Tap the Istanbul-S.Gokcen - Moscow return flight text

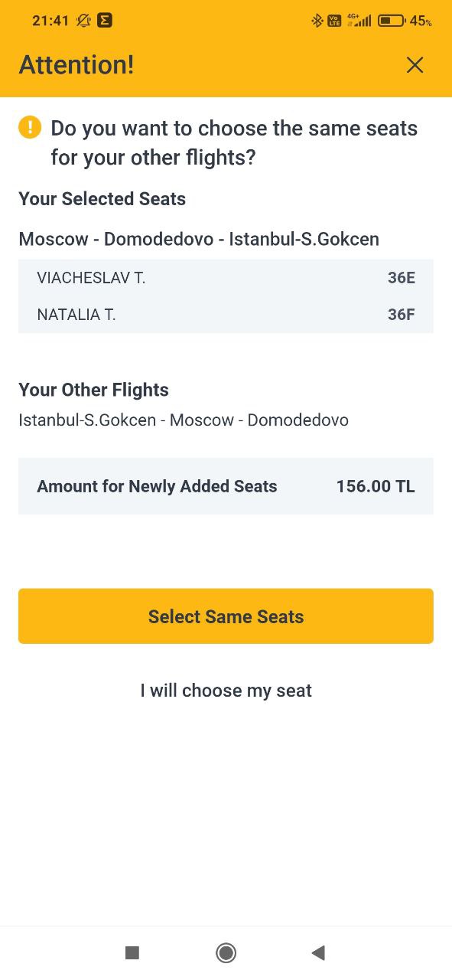pos(184,420)
